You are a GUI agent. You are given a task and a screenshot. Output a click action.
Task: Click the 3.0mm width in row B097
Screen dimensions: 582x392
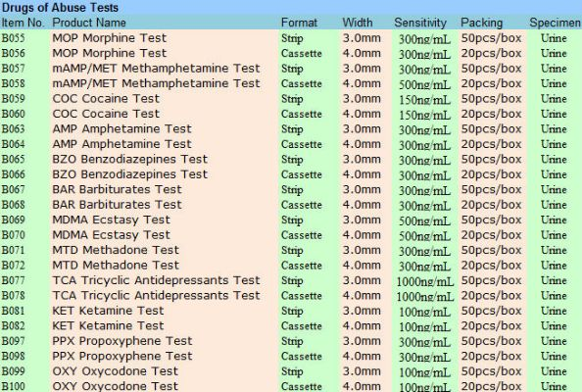tap(362, 341)
